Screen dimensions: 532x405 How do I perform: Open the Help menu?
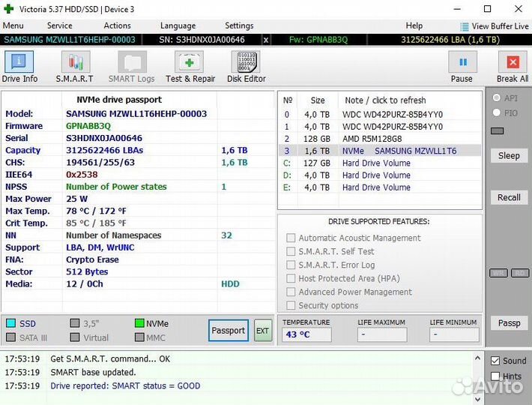(414, 25)
